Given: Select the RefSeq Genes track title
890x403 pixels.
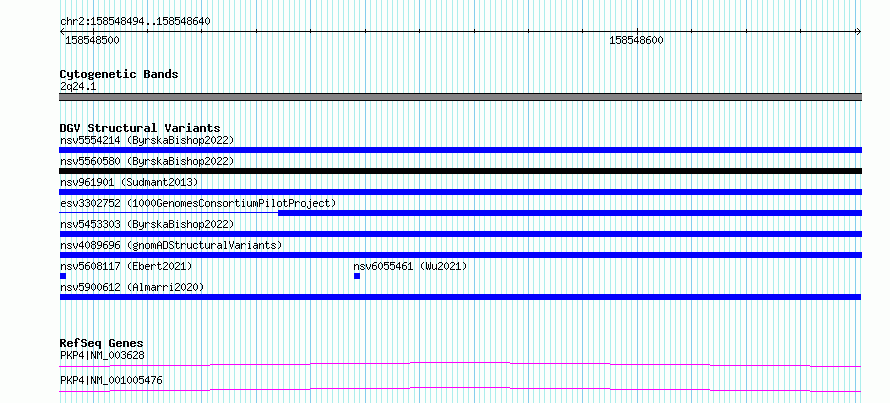Looking at the screenshot, I should 102,343.
